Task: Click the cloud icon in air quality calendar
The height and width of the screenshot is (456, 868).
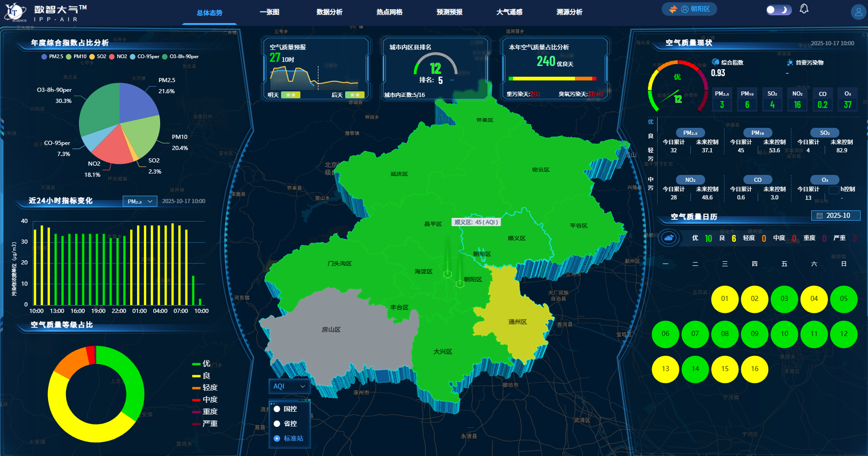Action: coord(669,238)
